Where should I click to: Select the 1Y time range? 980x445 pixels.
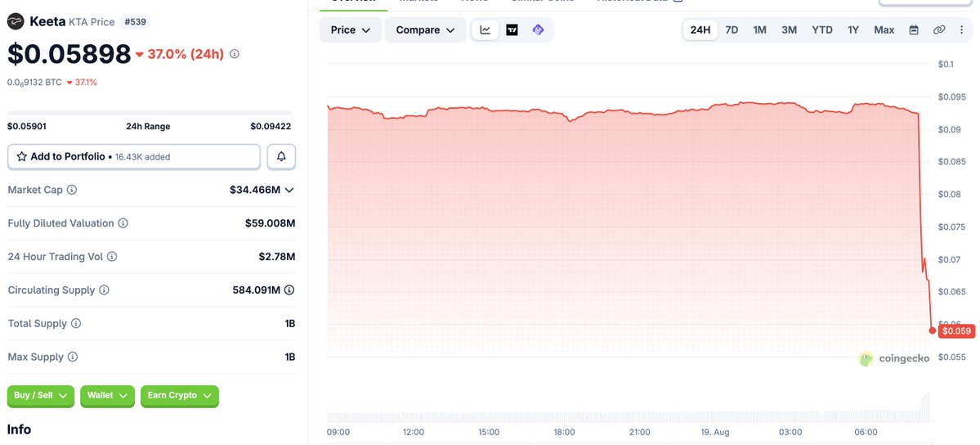853,30
